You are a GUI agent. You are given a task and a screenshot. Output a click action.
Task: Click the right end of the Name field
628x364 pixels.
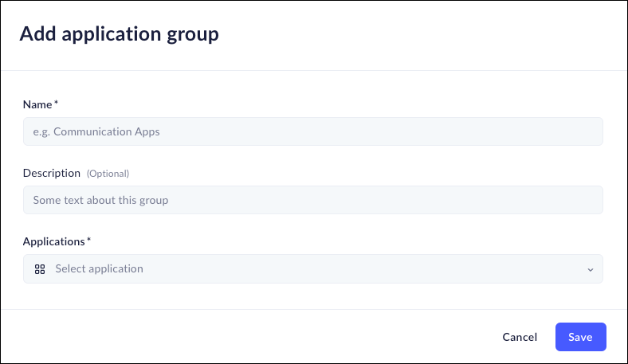[x=590, y=131]
